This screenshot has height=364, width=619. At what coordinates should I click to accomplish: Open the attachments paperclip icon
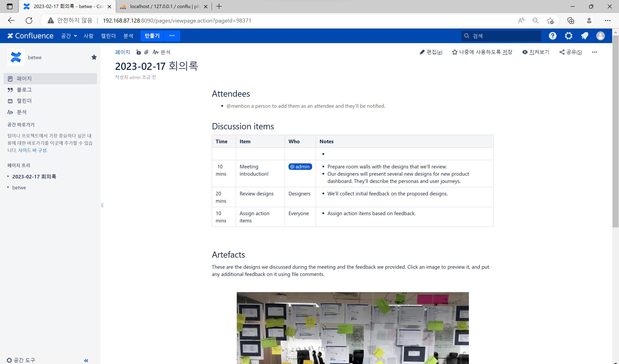click(146, 52)
